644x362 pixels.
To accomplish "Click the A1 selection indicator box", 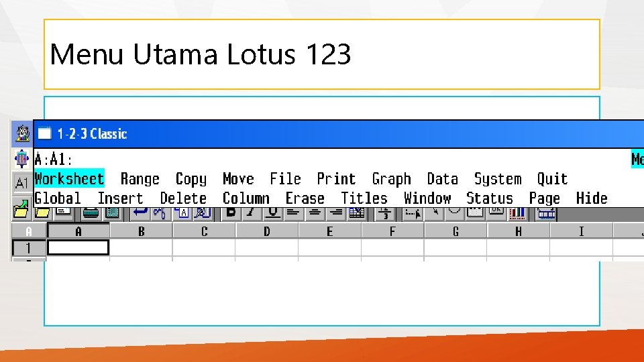I will 21,183.
